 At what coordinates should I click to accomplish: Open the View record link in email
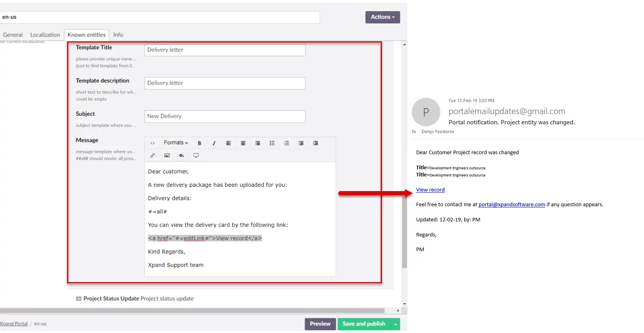pos(430,190)
